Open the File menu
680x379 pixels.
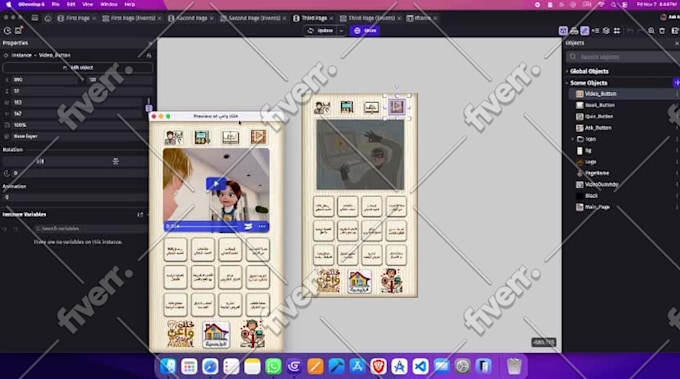point(56,4)
